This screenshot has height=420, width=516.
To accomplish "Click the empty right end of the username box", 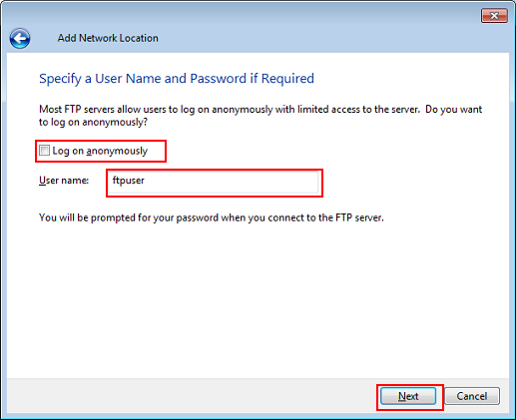I will pyautogui.click(x=282, y=183).
